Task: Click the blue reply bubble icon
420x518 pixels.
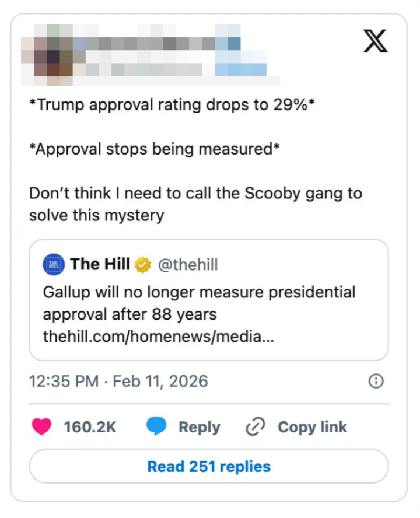Action: click(156, 427)
